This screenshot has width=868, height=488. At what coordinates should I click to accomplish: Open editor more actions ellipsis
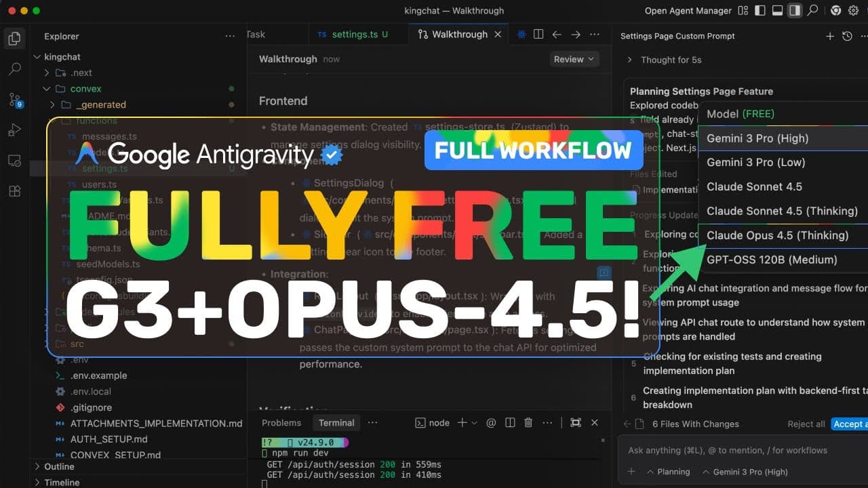595,35
